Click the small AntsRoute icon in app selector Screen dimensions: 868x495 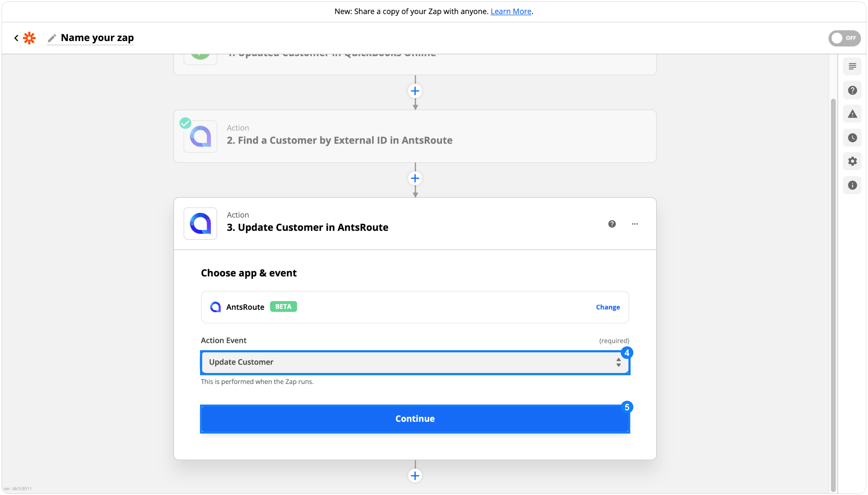click(x=215, y=307)
